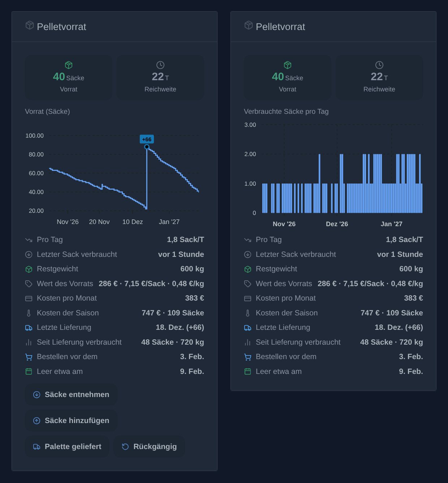The image size is (448, 483).
Task: Open the 22 T Reichweite tile in right card
Action: click(x=379, y=77)
